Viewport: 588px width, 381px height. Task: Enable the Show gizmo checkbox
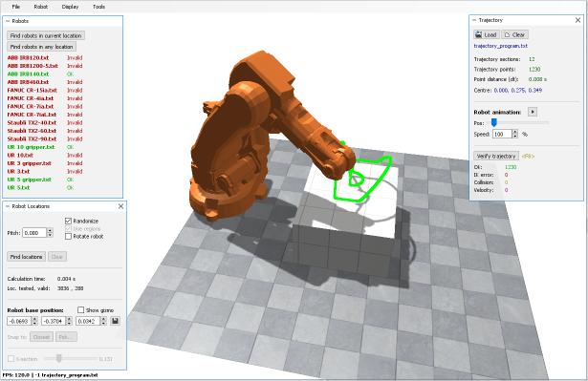[80, 309]
